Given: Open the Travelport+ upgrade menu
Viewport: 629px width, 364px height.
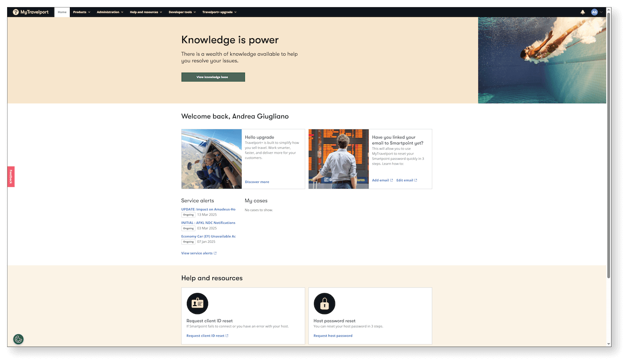Looking at the screenshot, I should 219,12.
